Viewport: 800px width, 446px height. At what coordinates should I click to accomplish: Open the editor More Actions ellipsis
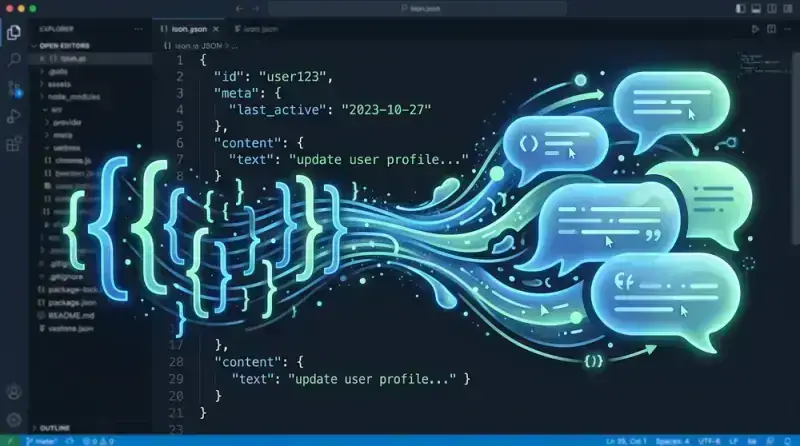click(787, 29)
